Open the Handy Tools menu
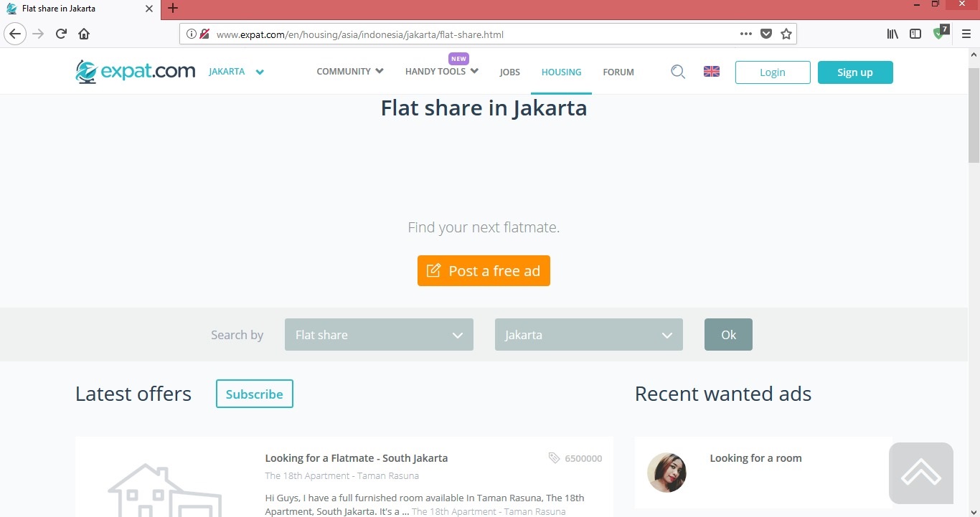980x517 pixels. pyautogui.click(x=441, y=72)
